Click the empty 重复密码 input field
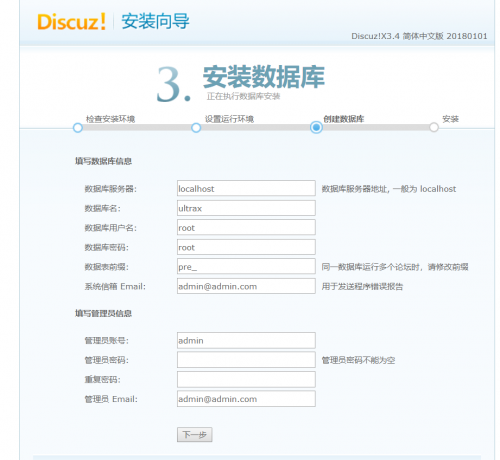Screen dimensions: 500x460 246,379
